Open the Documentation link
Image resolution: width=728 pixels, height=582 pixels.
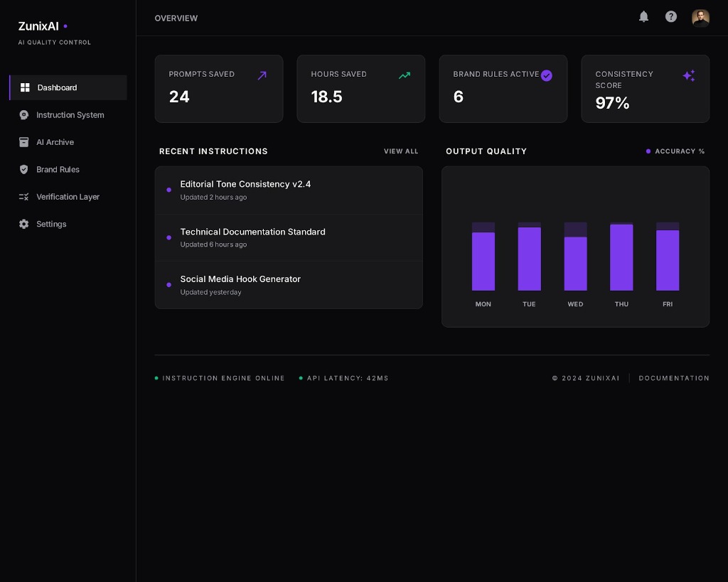coord(674,378)
